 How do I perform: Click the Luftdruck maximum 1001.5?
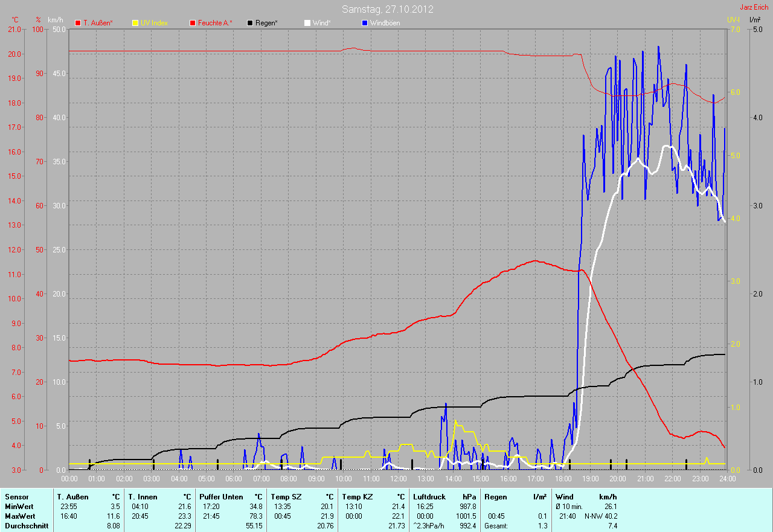point(466,516)
